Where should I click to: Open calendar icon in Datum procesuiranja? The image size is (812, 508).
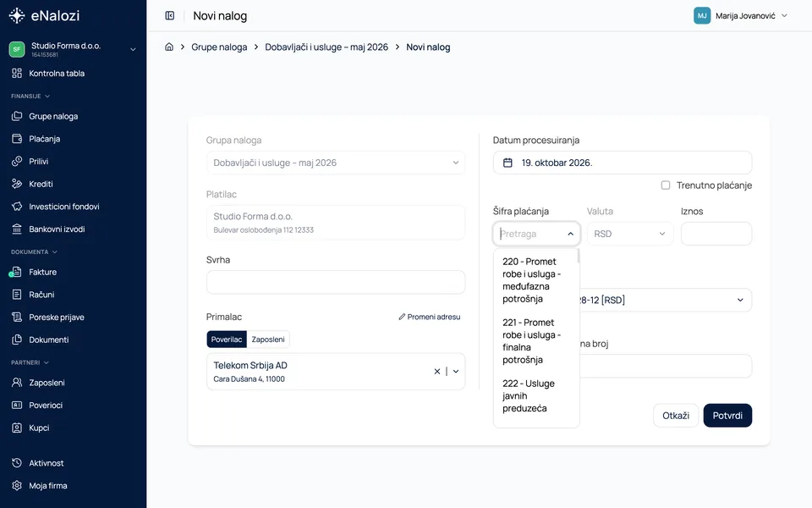(507, 163)
